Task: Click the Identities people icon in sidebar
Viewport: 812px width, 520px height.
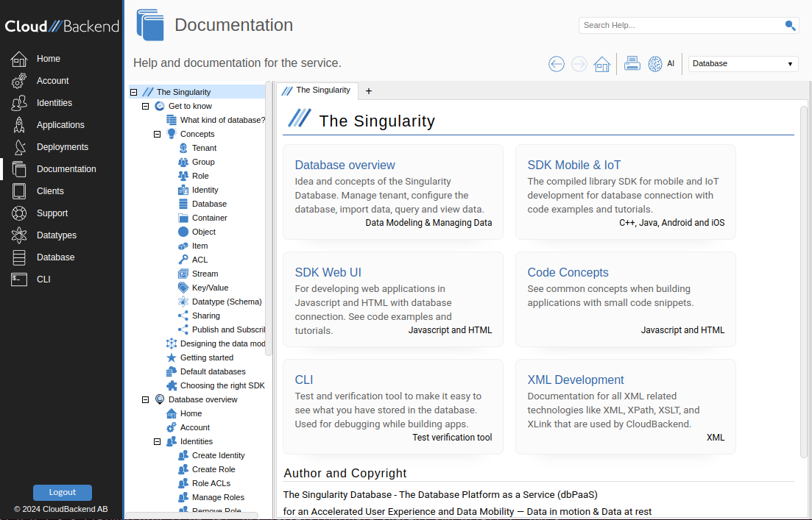Action: pos(19,103)
